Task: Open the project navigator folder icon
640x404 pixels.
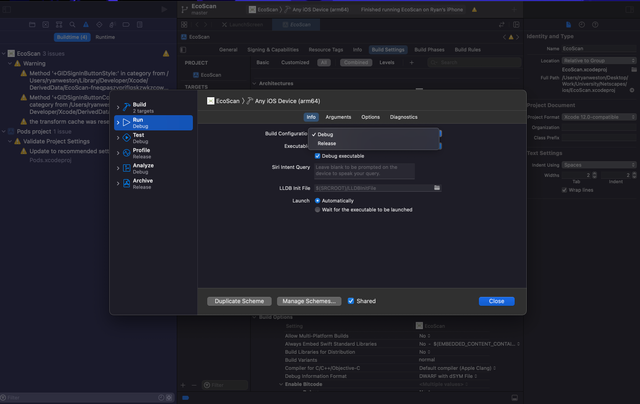Action: 32,24
